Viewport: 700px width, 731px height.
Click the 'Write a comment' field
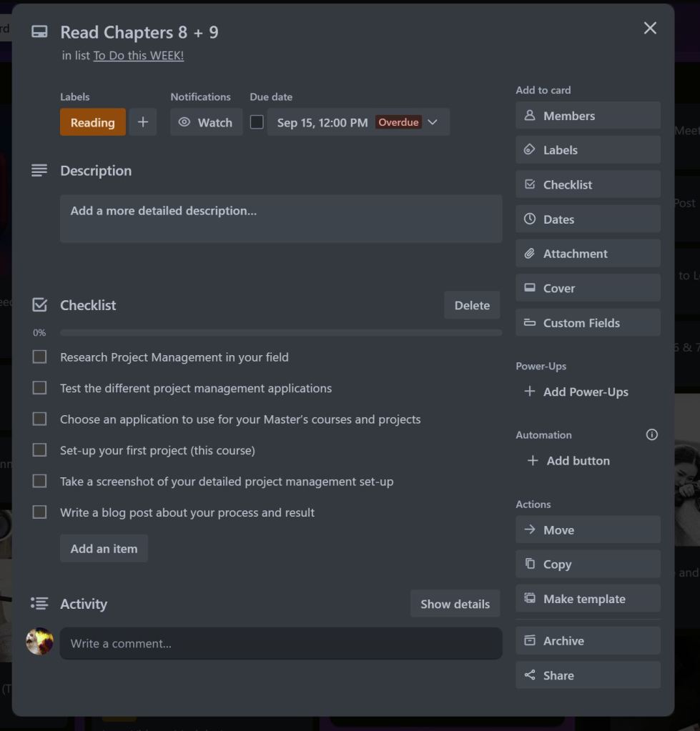pyautogui.click(x=280, y=644)
